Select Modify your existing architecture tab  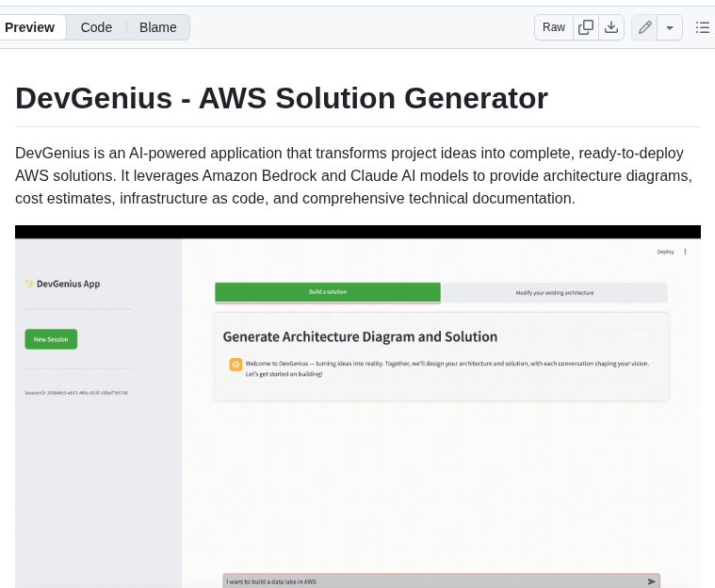point(555,293)
